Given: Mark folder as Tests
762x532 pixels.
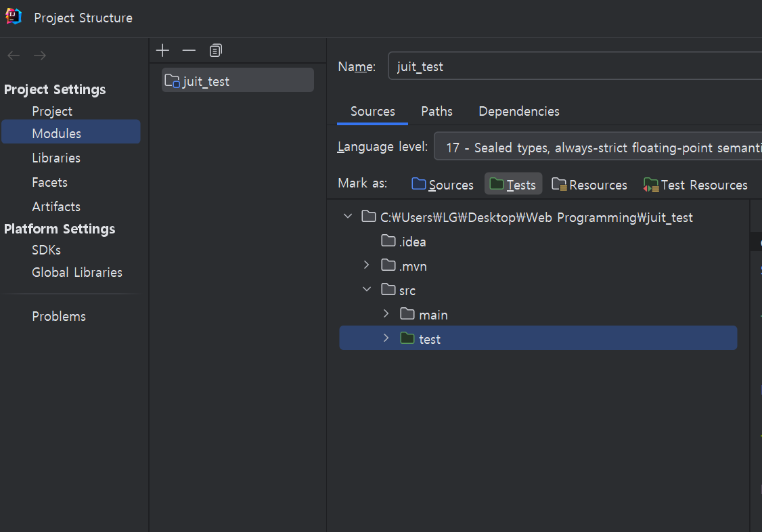Looking at the screenshot, I should 513,185.
